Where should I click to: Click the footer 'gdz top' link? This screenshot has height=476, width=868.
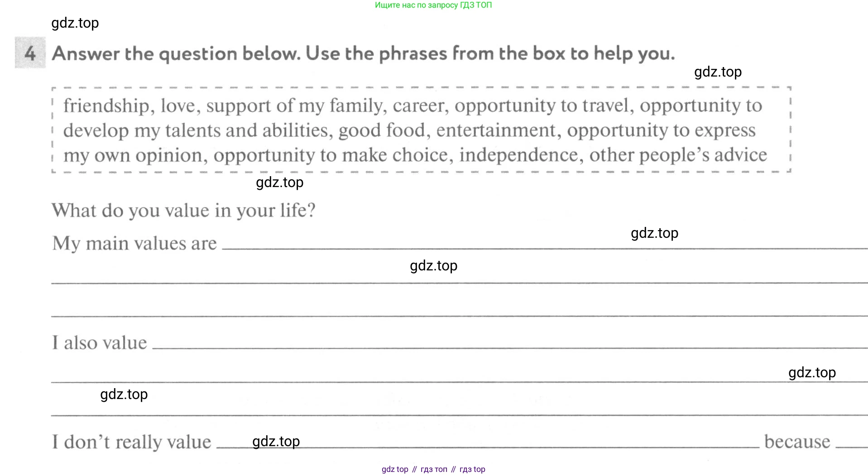(x=395, y=469)
